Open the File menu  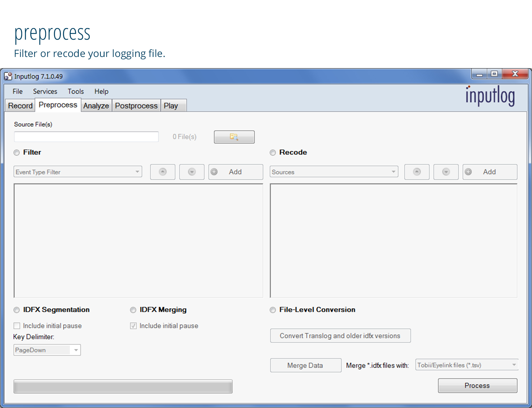(x=18, y=92)
